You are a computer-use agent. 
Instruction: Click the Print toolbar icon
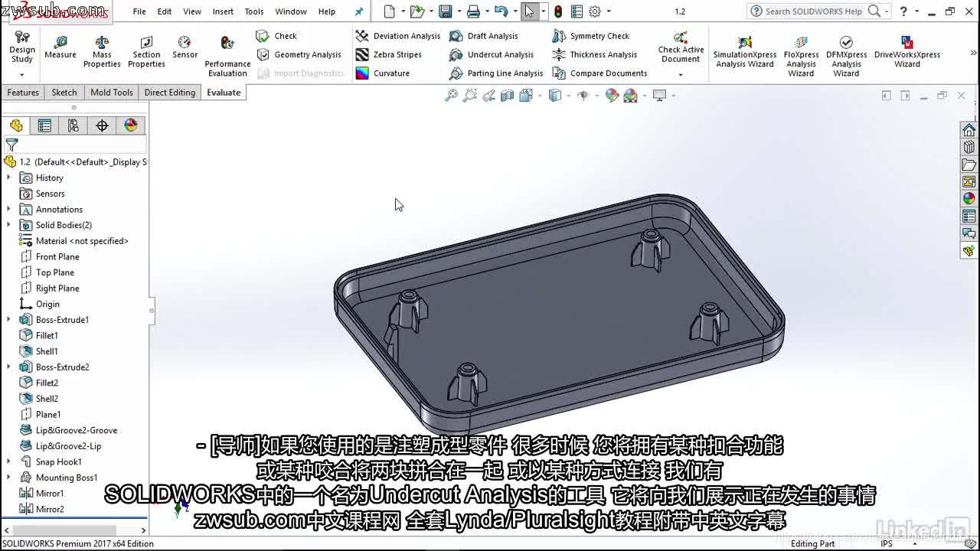[x=473, y=11]
